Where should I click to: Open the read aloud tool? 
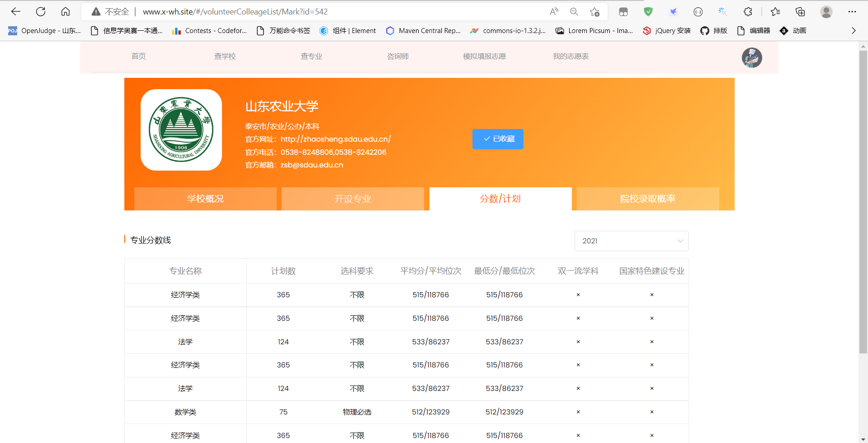click(554, 12)
